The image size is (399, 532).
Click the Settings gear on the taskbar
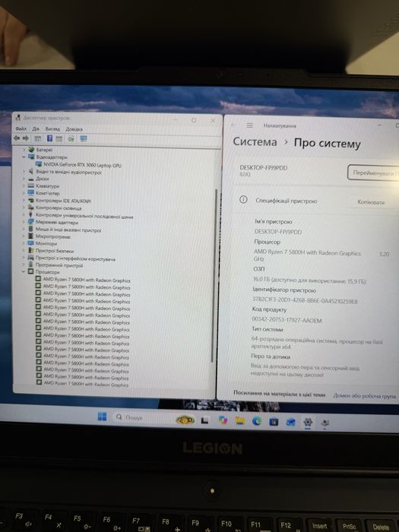pos(308,422)
